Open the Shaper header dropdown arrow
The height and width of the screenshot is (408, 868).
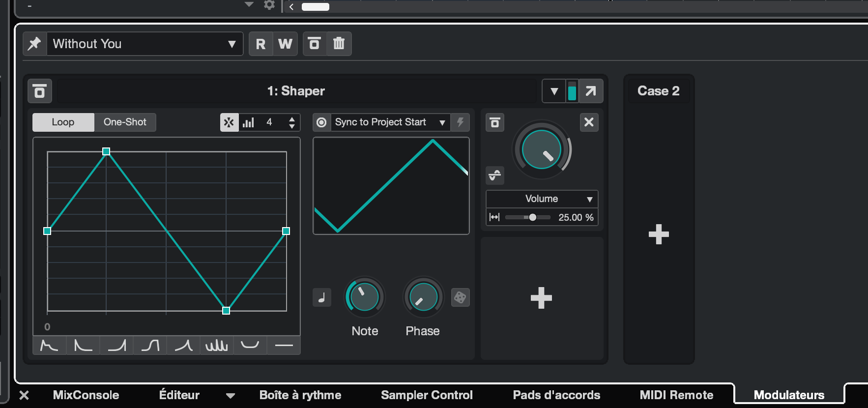(x=554, y=91)
